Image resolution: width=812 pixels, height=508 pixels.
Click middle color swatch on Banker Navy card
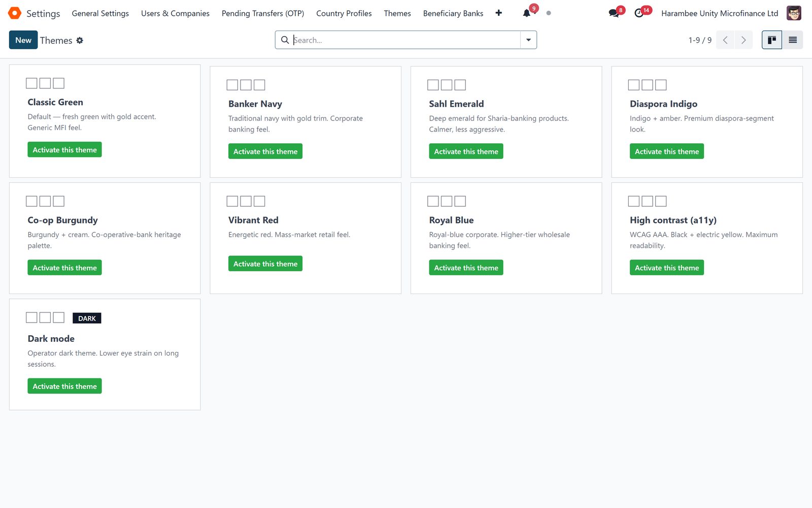pos(246,85)
